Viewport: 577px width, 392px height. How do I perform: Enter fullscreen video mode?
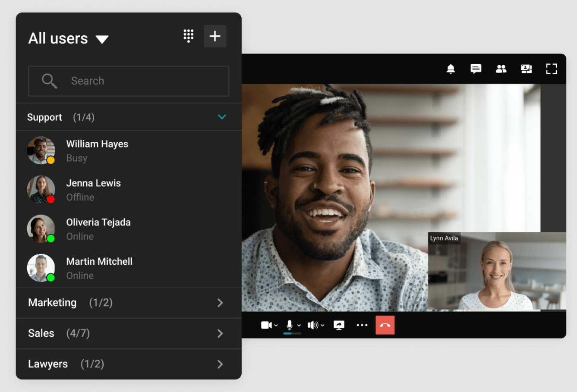click(x=552, y=69)
